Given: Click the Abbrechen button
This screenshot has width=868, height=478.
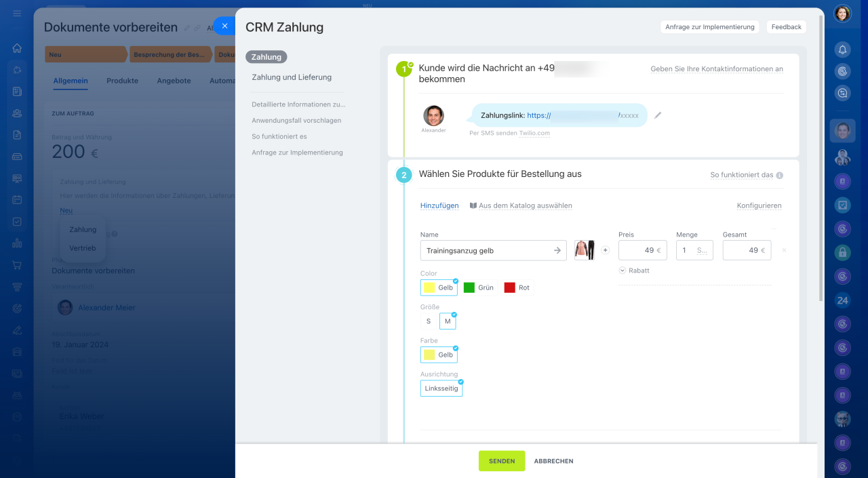Looking at the screenshot, I should coord(553,461).
